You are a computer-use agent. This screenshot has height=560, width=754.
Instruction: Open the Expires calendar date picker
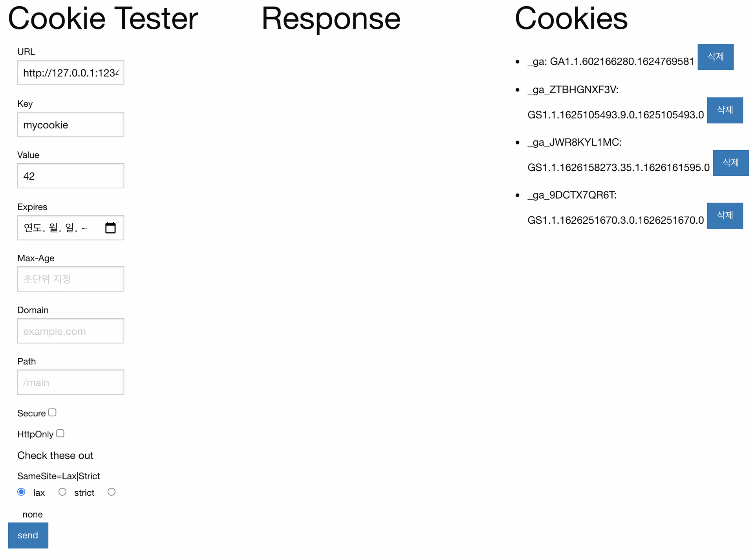110,228
